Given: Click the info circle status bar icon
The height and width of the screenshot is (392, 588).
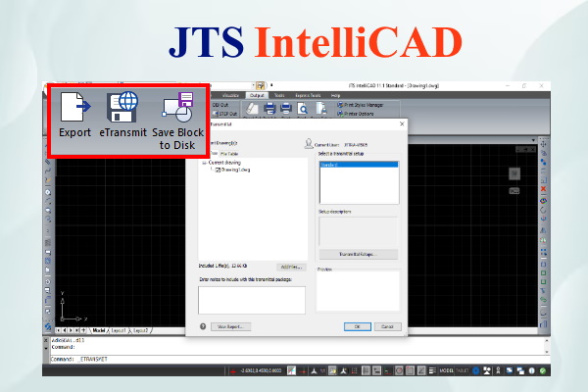Looking at the screenshot, I should point(531,370).
